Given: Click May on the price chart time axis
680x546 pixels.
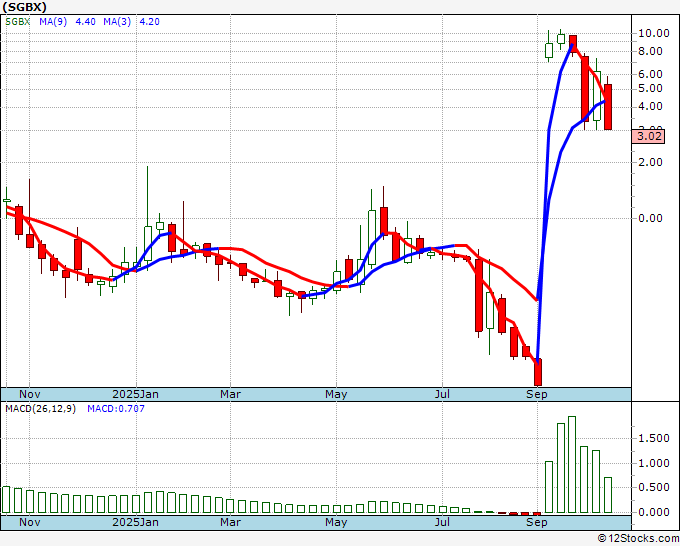Looking at the screenshot, I should point(336,394).
